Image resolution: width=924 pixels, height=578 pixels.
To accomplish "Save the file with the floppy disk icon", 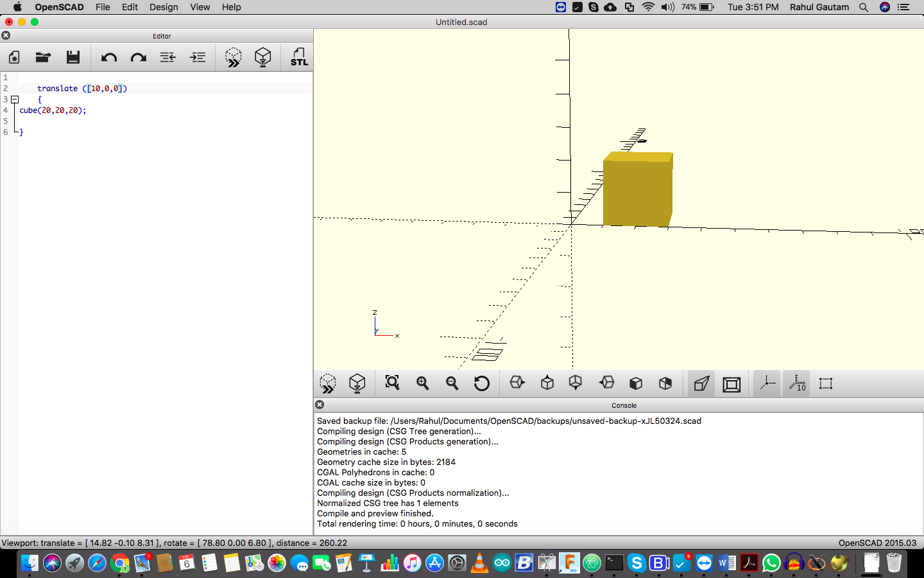I will pyautogui.click(x=73, y=58).
